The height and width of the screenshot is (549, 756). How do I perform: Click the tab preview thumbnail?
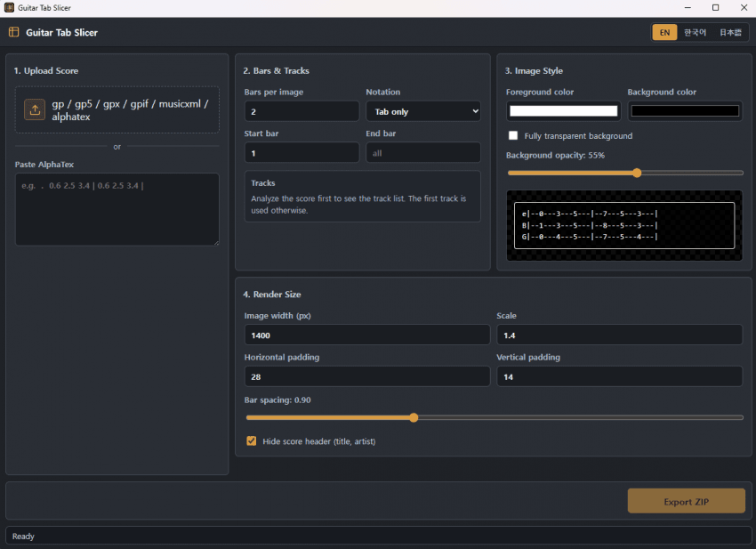(x=623, y=225)
